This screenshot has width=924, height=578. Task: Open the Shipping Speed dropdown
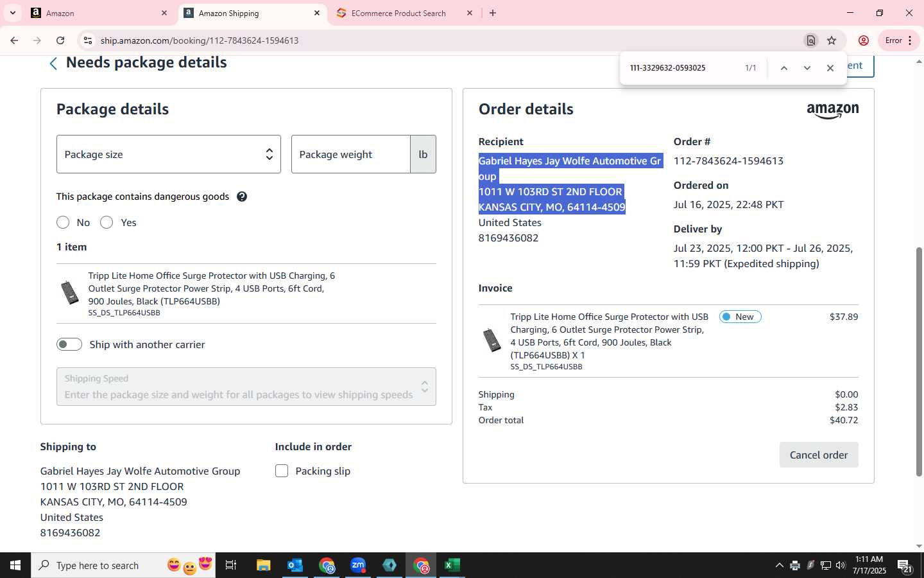(246, 387)
